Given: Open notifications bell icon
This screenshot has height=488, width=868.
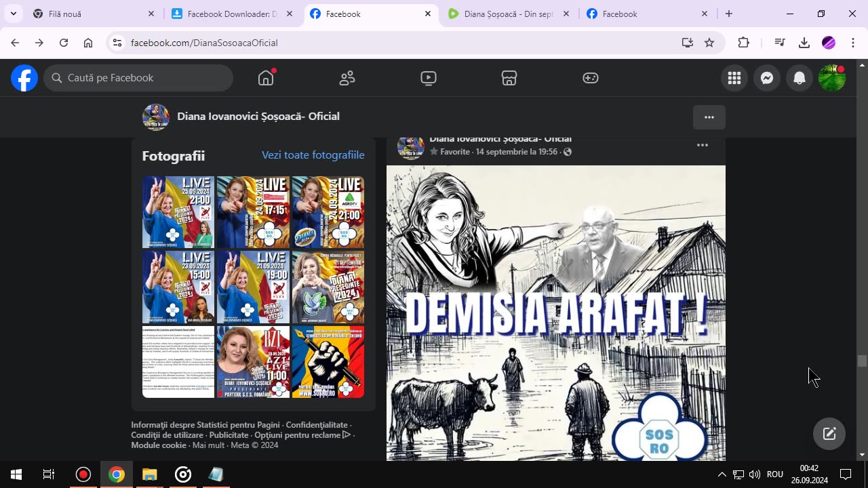Looking at the screenshot, I should (x=800, y=78).
